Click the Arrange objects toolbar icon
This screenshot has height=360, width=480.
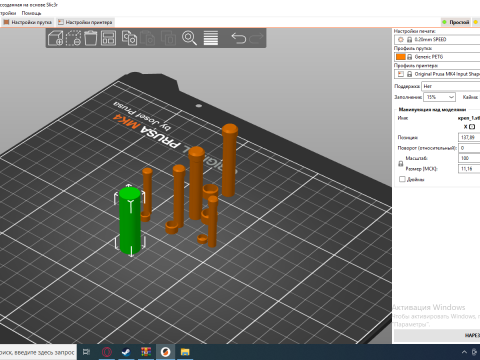(108, 38)
